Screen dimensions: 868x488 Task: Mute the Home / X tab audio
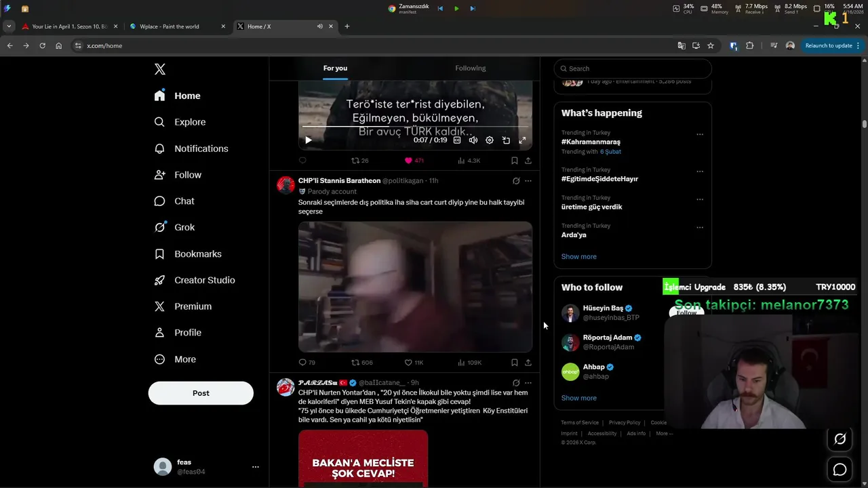pos(319,26)
